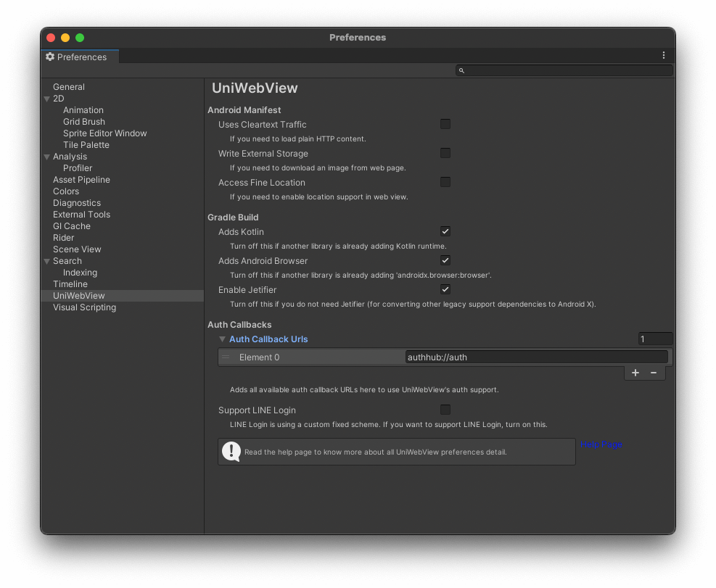Click the Auth Callback Urls size field
Viewport: 716px width, 588px height.
(x=654, y=339)
